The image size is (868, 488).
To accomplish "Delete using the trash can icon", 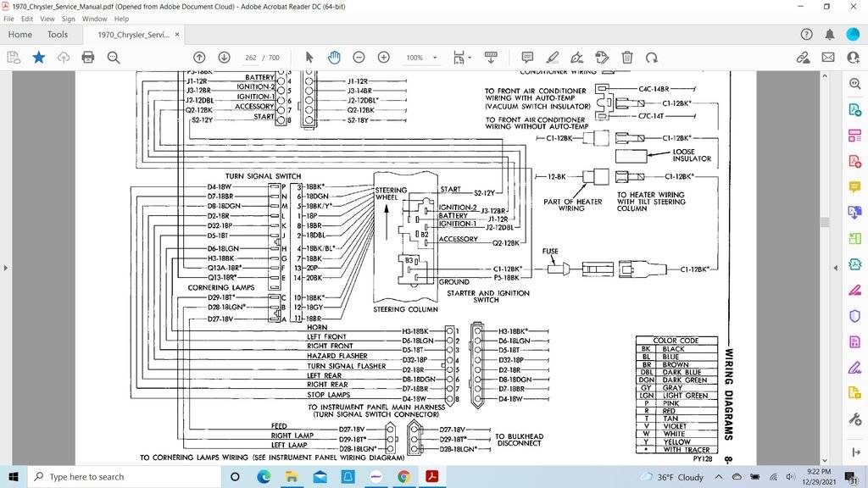I will [627, 58].
